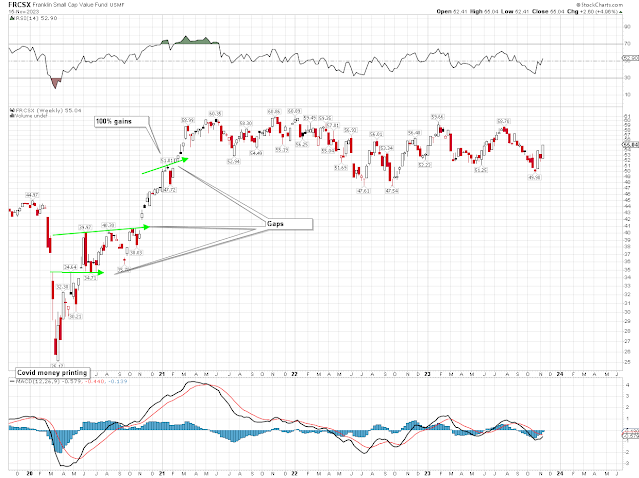Click the current price marker on the right axis
The image size is (639, 478).
pos(631,145)
